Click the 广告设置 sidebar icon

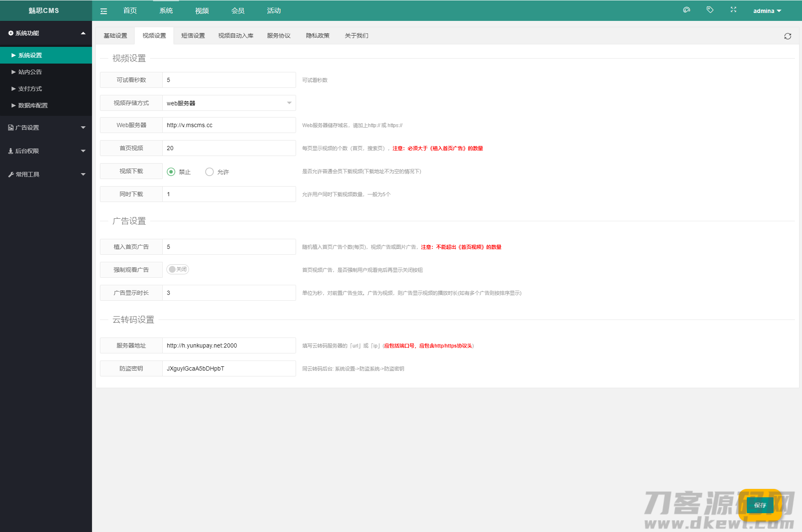(11, 128)
